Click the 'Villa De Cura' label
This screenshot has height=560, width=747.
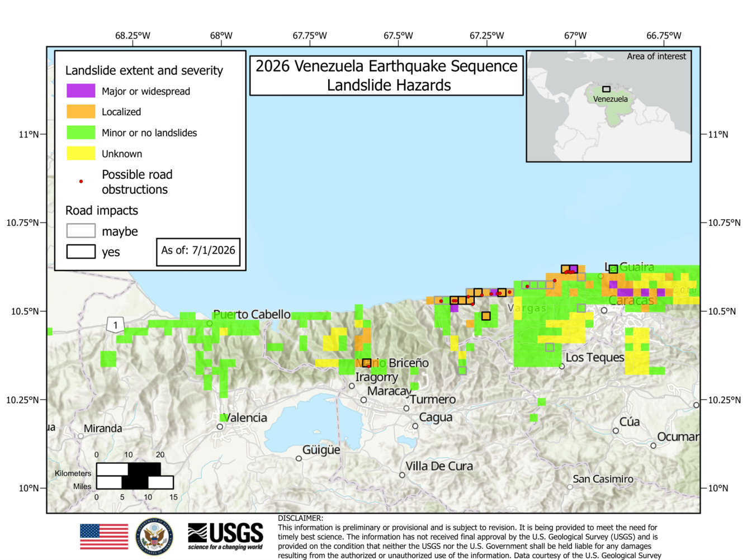tap(439, 466)
